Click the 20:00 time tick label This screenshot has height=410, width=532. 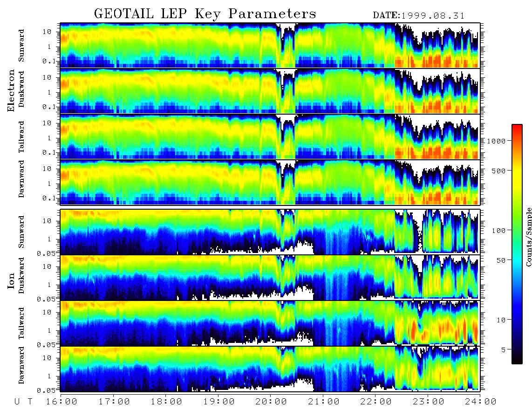coord(271,402)
